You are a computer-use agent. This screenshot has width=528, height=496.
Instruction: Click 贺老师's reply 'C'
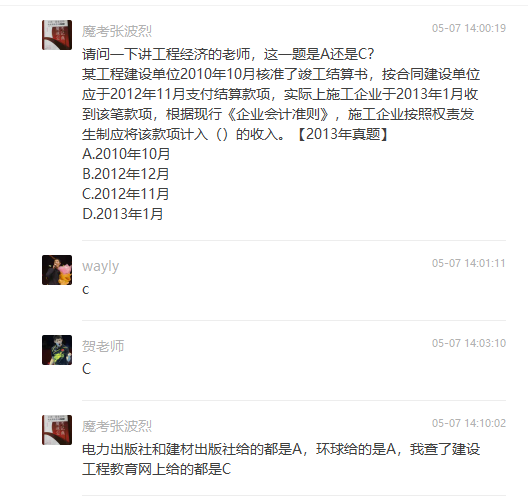pos(87,369)
